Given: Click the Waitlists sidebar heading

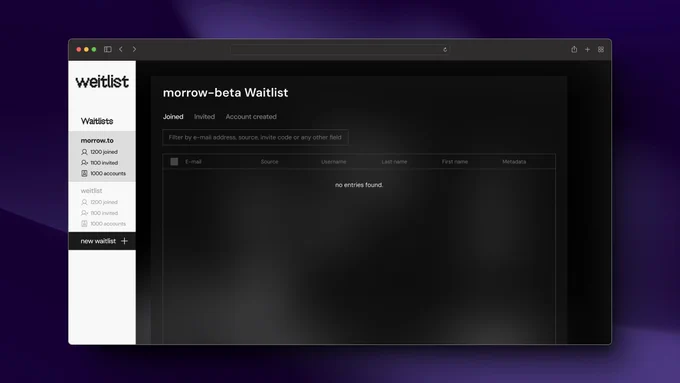Looking at the screenshot, I should 97,121.
